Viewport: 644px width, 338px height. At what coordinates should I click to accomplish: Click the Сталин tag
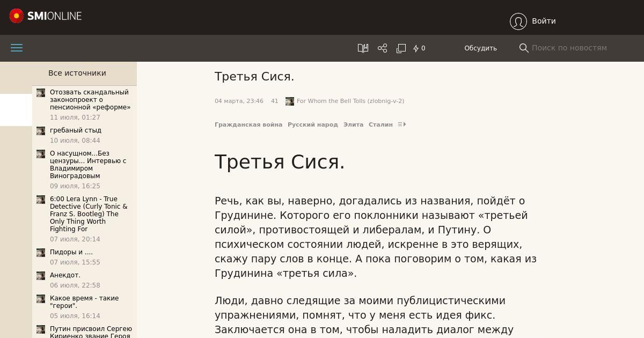[380, 124]
